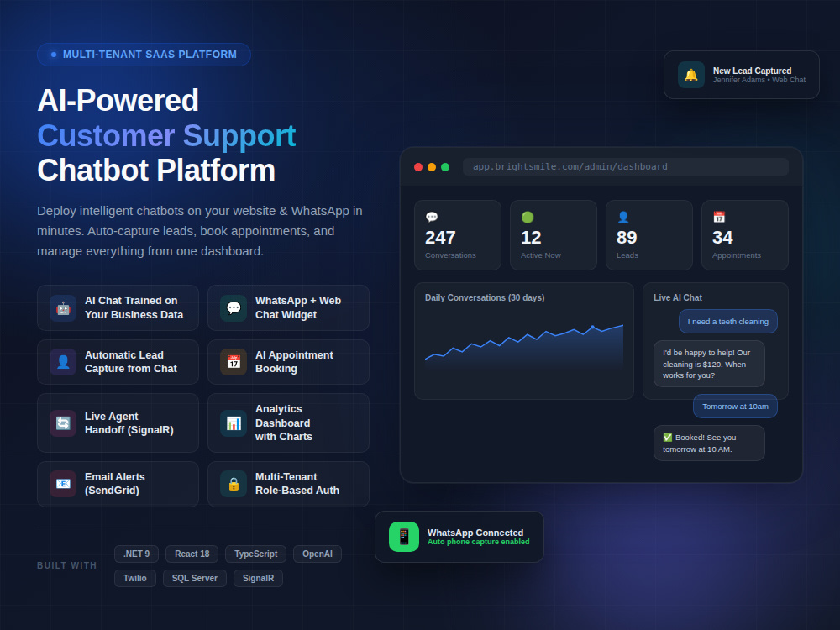Select the SignalR tech tag
This screenshot has height=630, width=840.
[258, 578]
